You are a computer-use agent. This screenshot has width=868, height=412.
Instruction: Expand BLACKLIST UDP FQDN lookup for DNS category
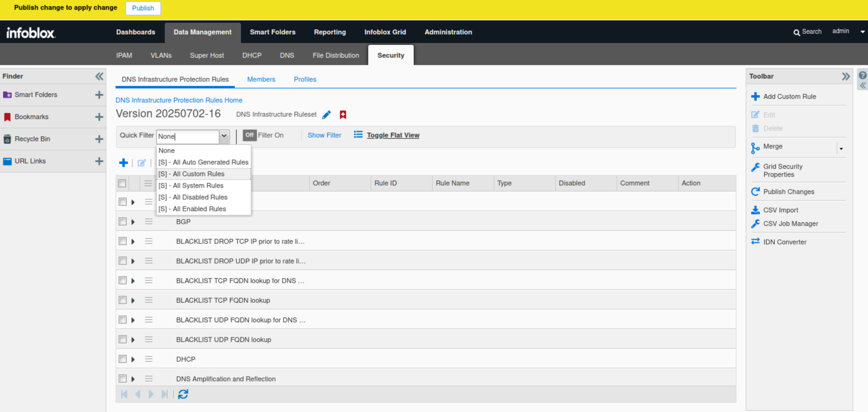coord(133,320)
